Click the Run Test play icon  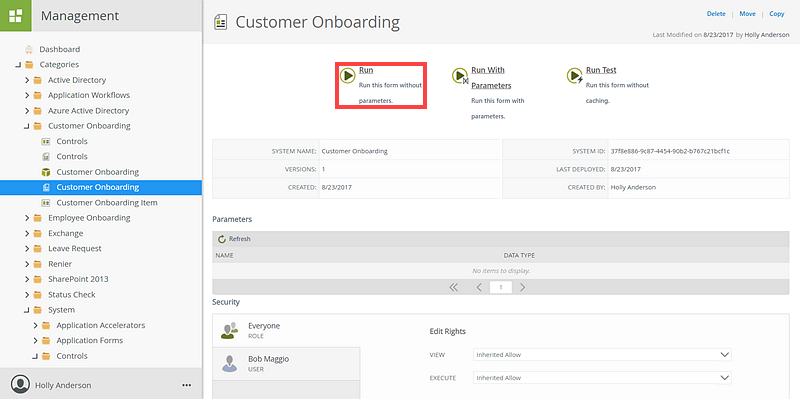(574, 76)
